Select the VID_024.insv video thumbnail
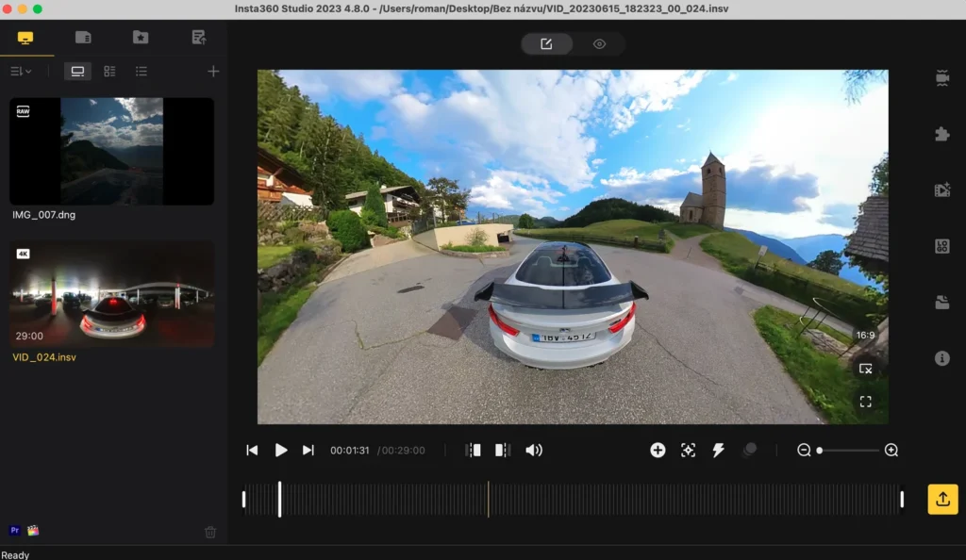 111,293
